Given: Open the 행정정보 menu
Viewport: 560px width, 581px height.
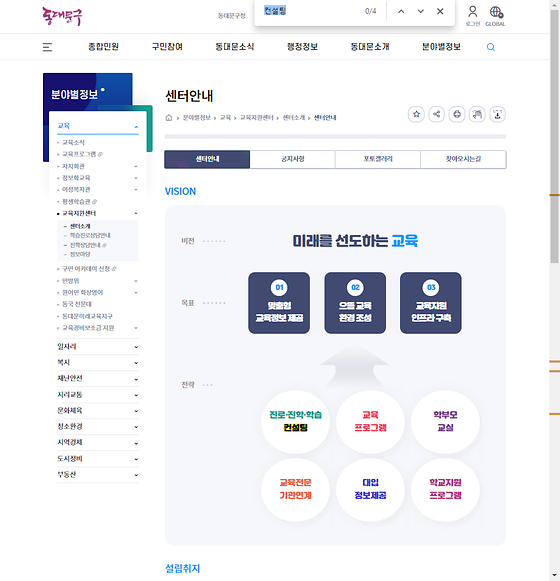Looking at the screenshot, I should tap(302, 47).
